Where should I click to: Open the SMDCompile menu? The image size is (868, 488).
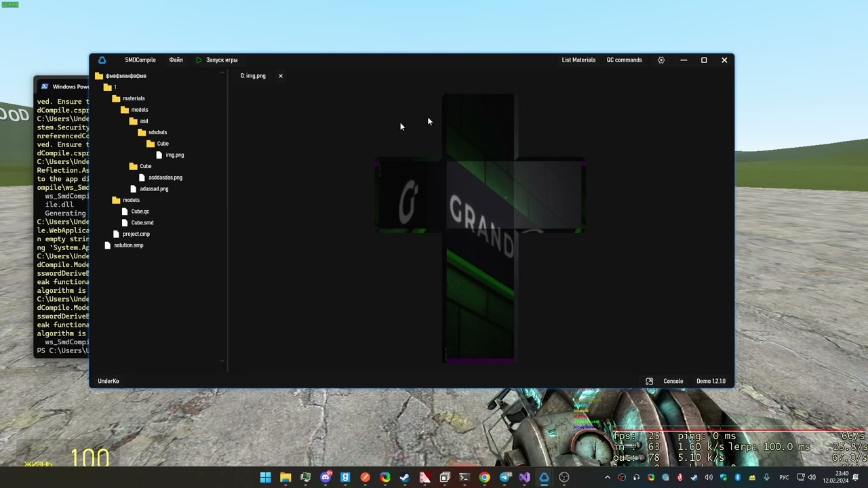click(140, 60)
